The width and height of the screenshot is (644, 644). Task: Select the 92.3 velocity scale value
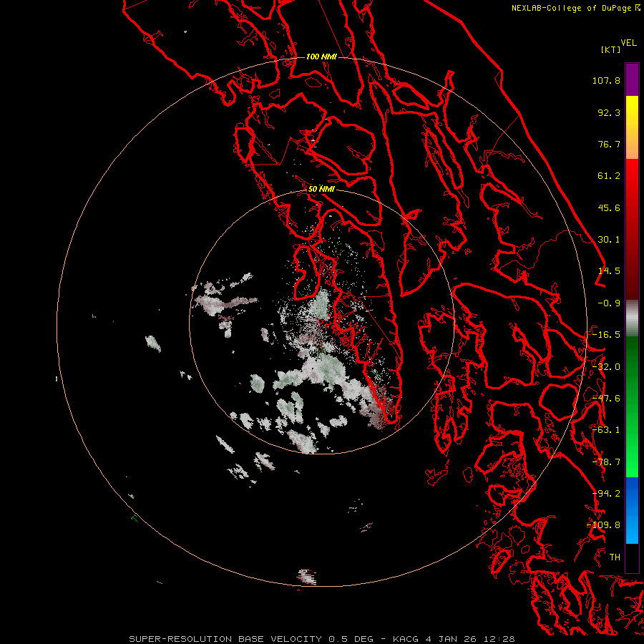(609, 112)
